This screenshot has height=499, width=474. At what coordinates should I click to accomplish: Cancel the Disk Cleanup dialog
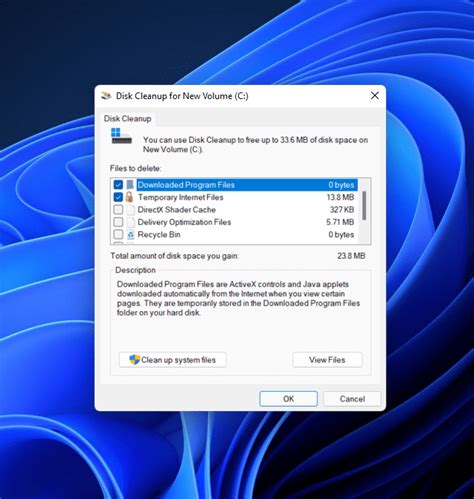352,399
